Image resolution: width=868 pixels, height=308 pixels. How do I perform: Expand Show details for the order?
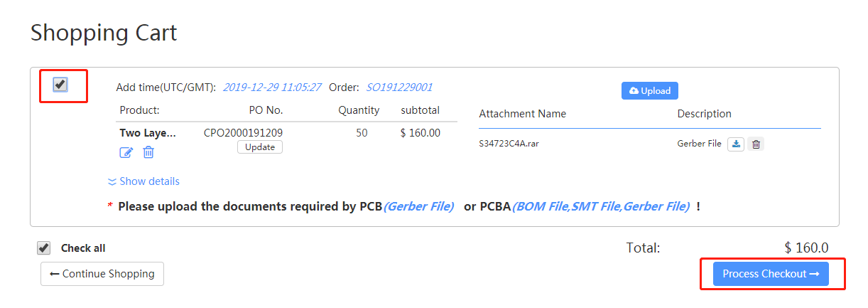point(143,181)
